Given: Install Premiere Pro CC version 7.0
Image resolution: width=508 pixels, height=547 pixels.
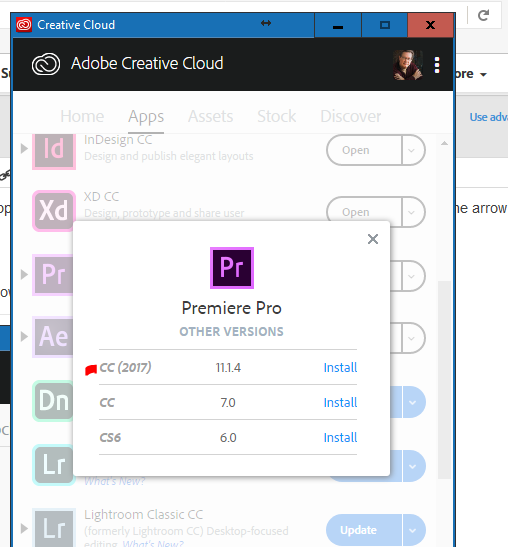Looking at the screenshot, I should pos(340,403).
